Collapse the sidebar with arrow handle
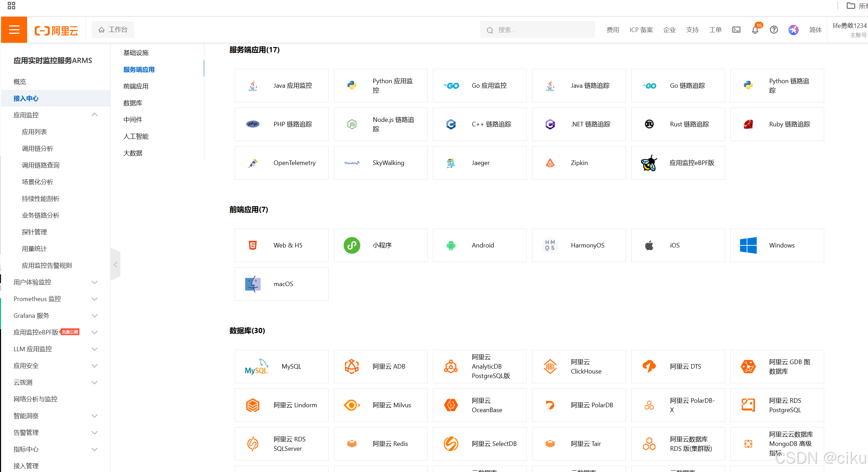 tap(115, 265)
